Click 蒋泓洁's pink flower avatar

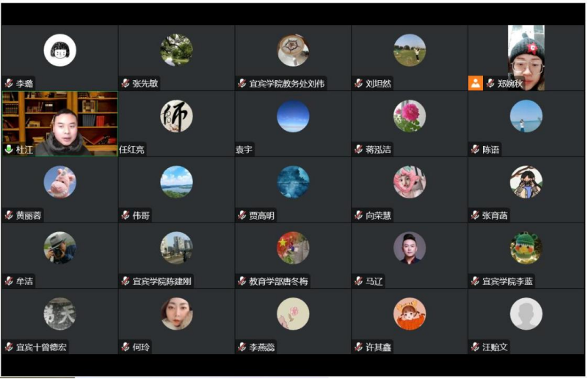410,116
